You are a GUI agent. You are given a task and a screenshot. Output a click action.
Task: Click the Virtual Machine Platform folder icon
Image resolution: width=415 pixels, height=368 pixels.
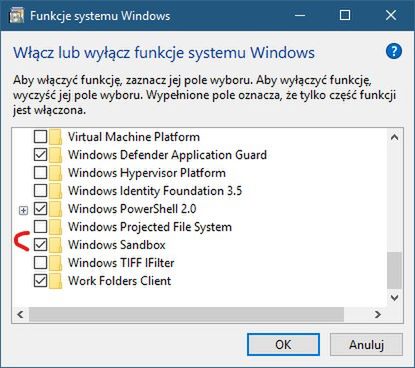[56, 137]
